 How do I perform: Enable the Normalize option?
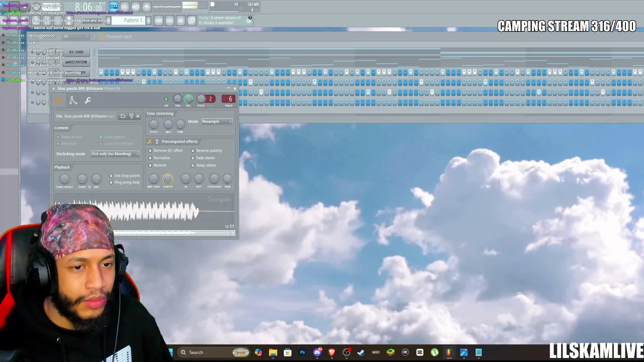tap(159, 158)
